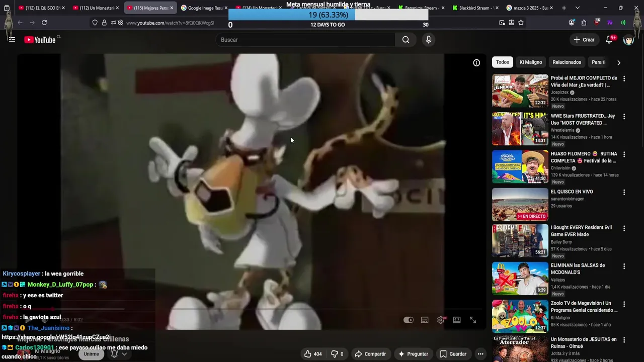Viewport: 644px width, 362px height.
Task: Open options for WWE Stars FRUSTRATED video
Action: pos(624,117)
